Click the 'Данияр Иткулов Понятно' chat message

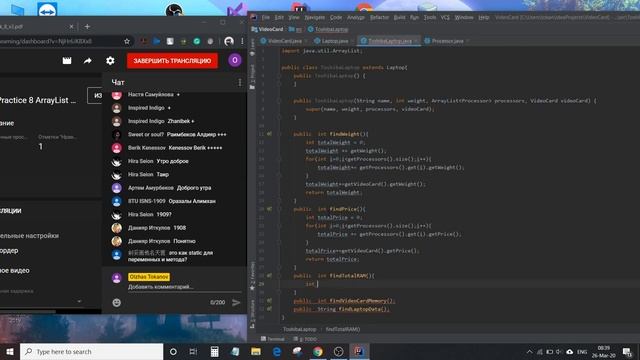tap(162, 241)
